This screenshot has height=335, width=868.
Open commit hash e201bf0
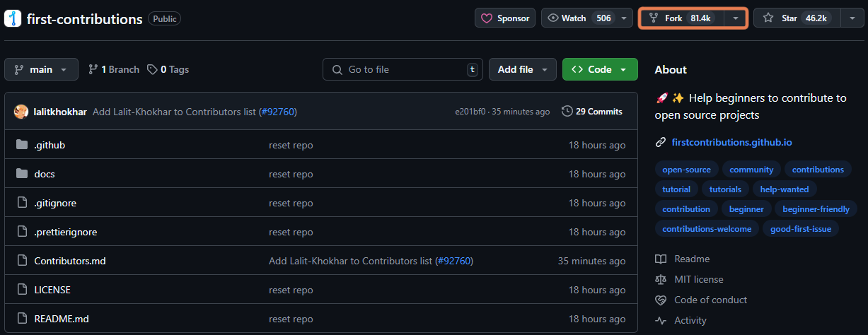(x=470, y=112)
